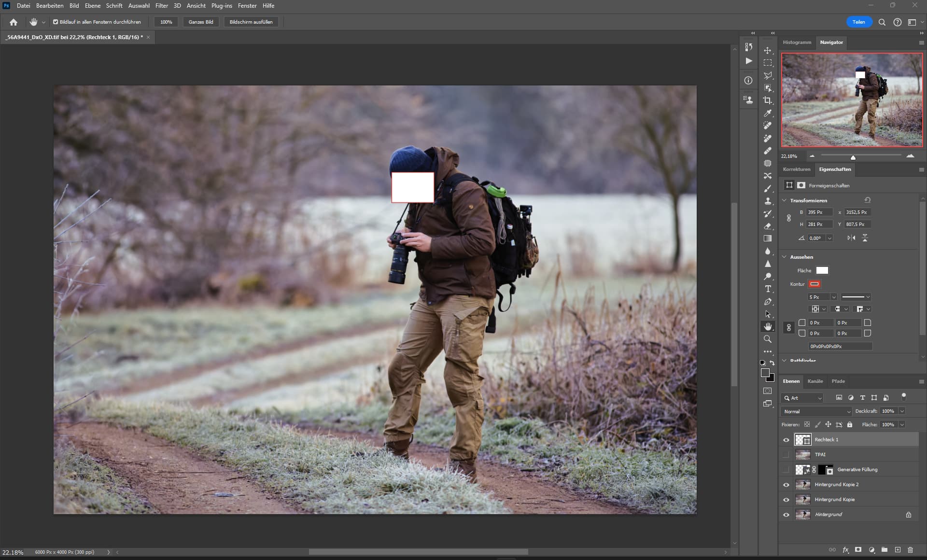Screen dimensions: 927x560
Task: Open the Normal blend mode dropdown
Action: coord(816,411)
